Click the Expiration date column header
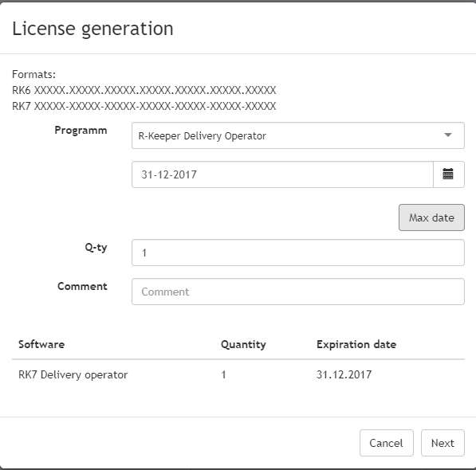 pyautogui.click(x=356, y=344)
